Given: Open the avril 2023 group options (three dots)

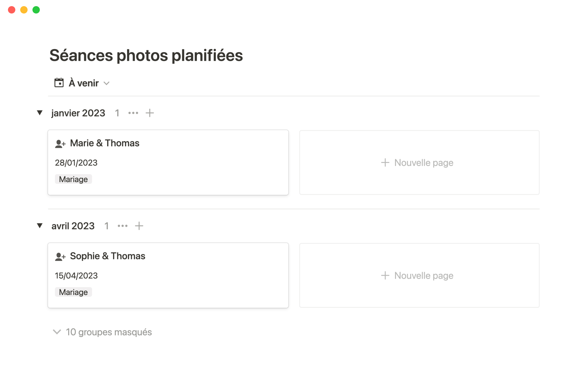Looking at the screenshot, I should [123, 226].
